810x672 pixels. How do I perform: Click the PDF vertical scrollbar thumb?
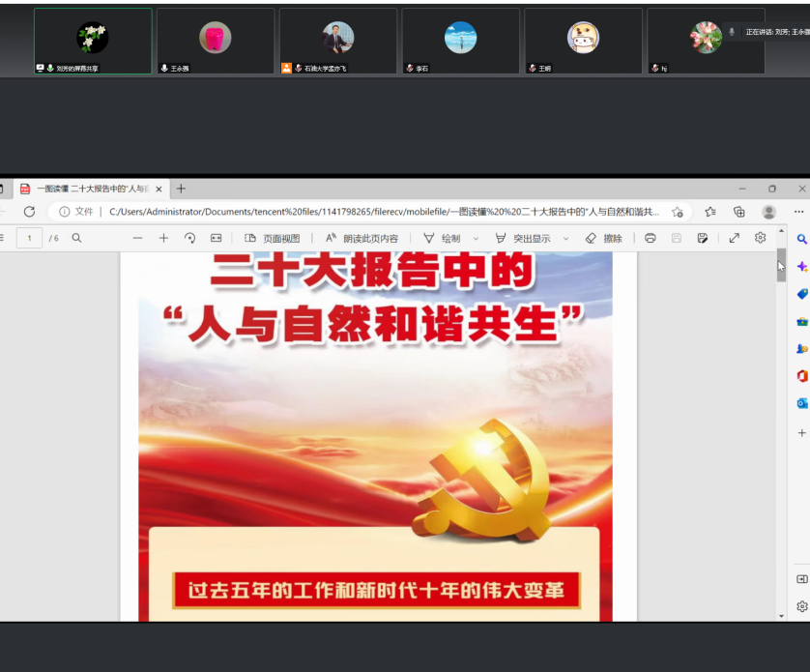coord(781,266)
